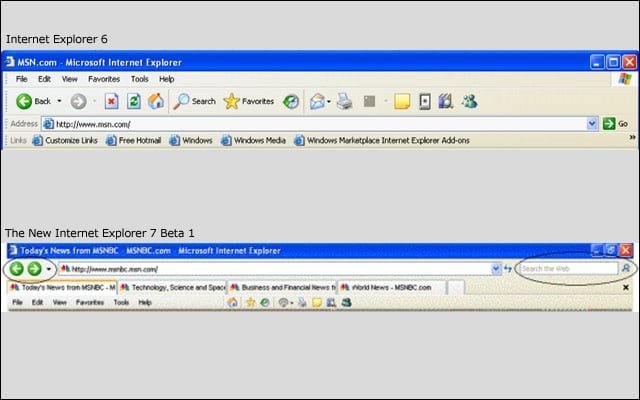Click the search button icon in IE7

point(626,269)
